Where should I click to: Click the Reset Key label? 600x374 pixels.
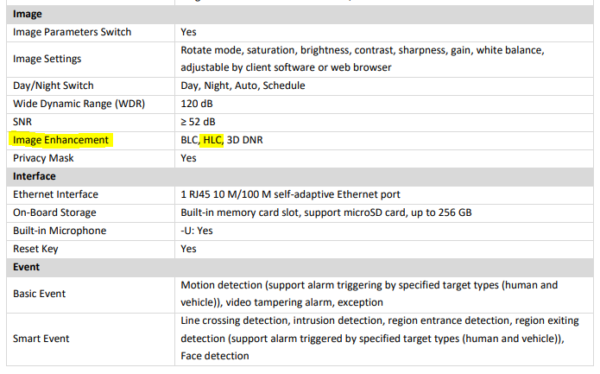36,249
